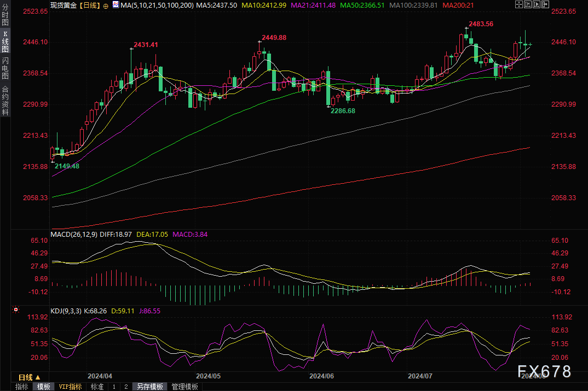Switch to the 指标 bottom tab

[22, 387]
